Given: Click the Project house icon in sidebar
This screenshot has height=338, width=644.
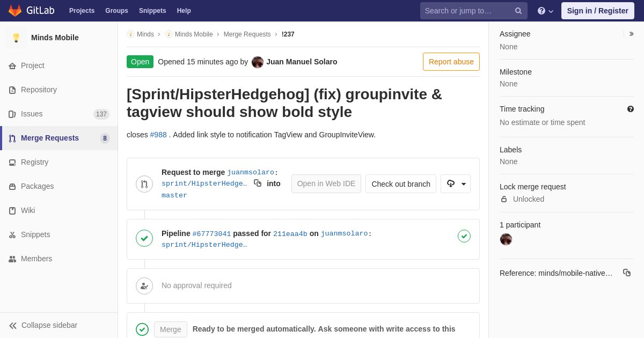Looking at the screenshot, I should click(x=12, y=66).
